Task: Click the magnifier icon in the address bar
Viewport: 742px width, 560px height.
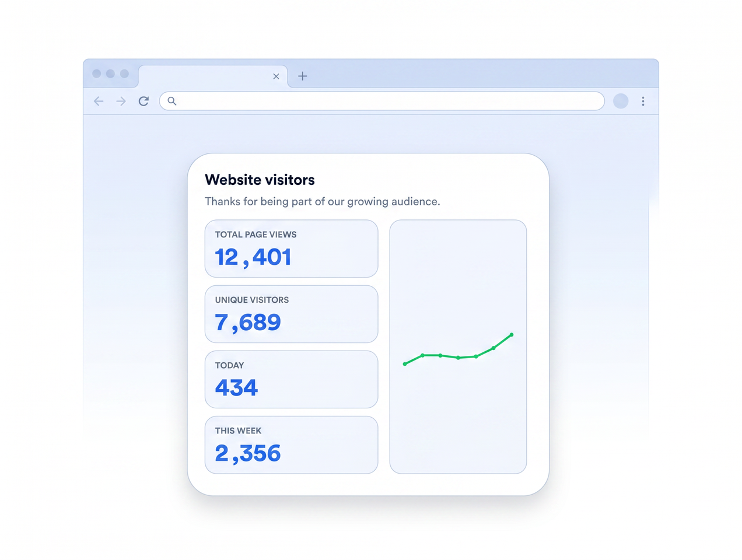Action: (172, 101)
